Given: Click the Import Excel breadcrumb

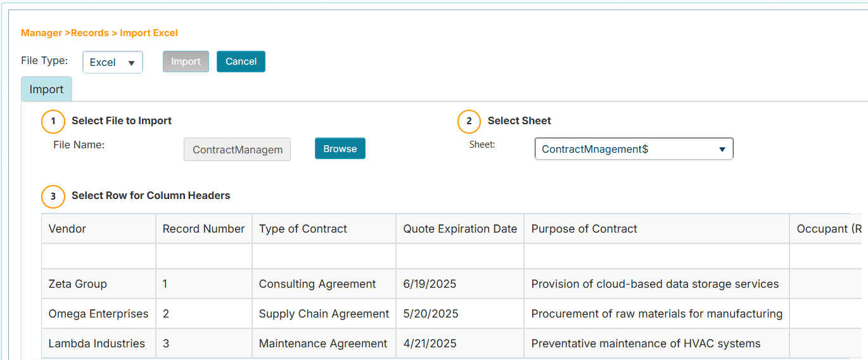Looking at the screenshot, I should click(x=149, y=33).
